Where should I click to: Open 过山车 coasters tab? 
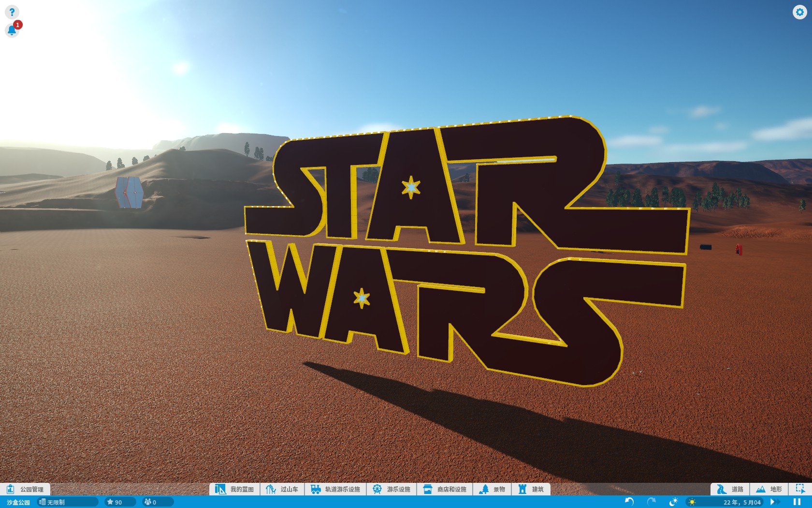[x=282, y=489]
